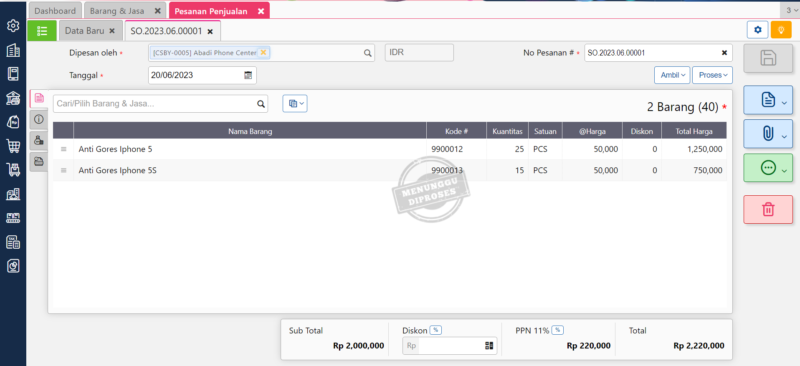Expand the Ambil dropdown
Screen dimensions: 800x366
pyautogui.click(x=672, y=75)
